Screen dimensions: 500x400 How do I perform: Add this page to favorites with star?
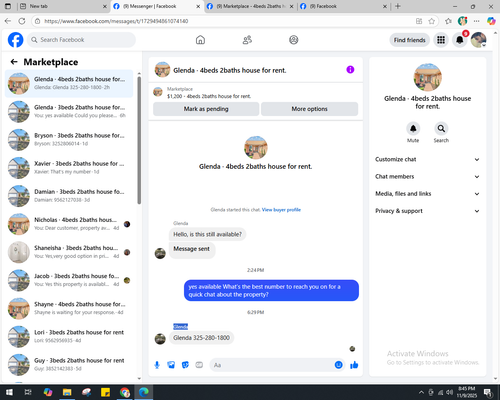pyautogui.click(x=432, y=21)
